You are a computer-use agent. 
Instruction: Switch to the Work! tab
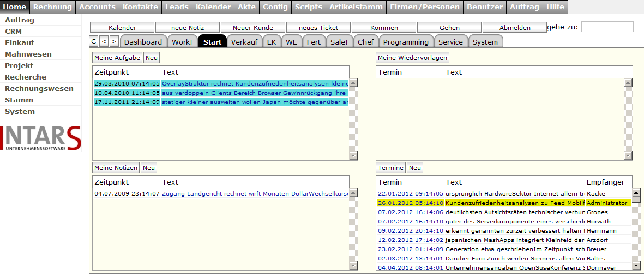(x=182, y=42)
